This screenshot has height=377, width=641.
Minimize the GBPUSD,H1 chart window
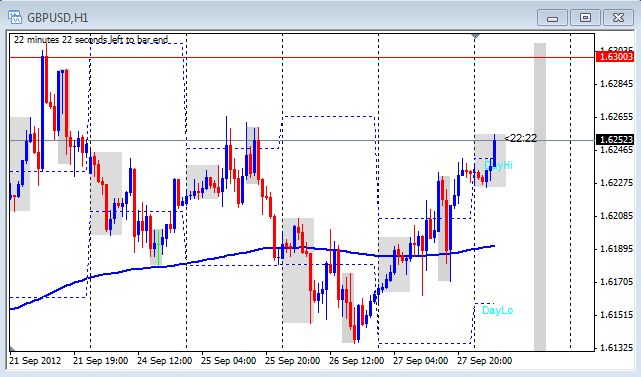click(x=552, y=18)
